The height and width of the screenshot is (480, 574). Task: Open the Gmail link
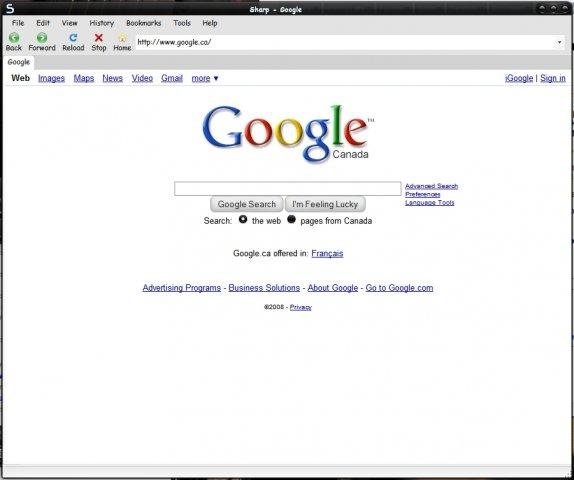tap(172, 78)
